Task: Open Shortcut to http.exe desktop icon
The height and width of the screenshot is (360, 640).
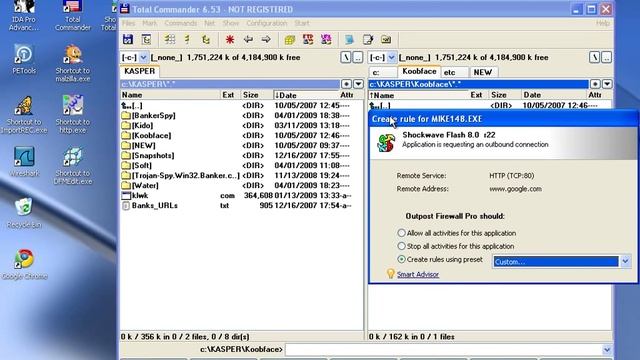Action: click(x=73, y=115)
